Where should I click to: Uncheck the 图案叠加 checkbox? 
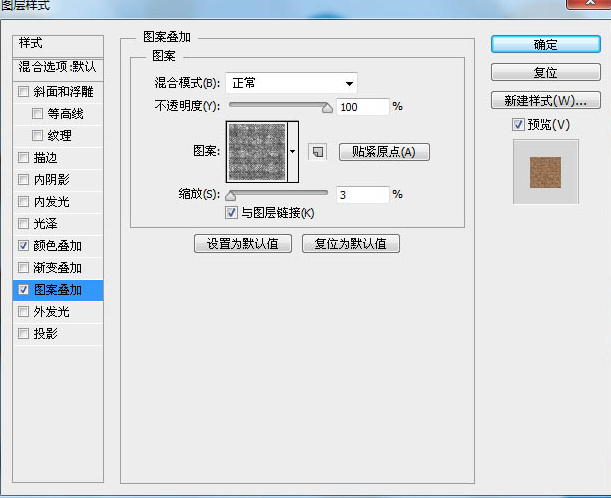click(23, 290)
